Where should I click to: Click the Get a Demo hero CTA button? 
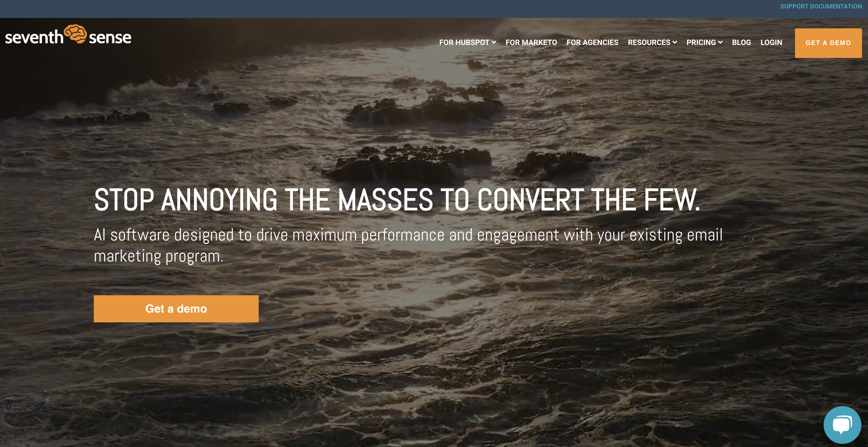click(x=176, y=308)
